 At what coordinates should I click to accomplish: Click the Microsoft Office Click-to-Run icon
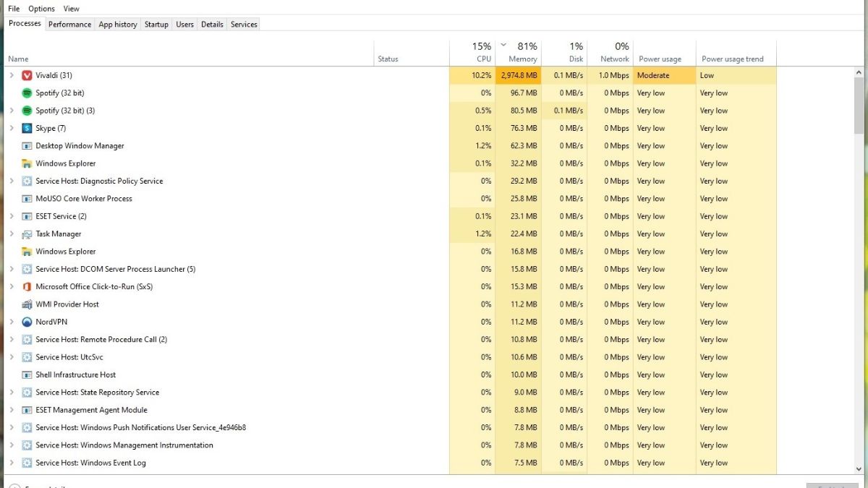(26, 286)
